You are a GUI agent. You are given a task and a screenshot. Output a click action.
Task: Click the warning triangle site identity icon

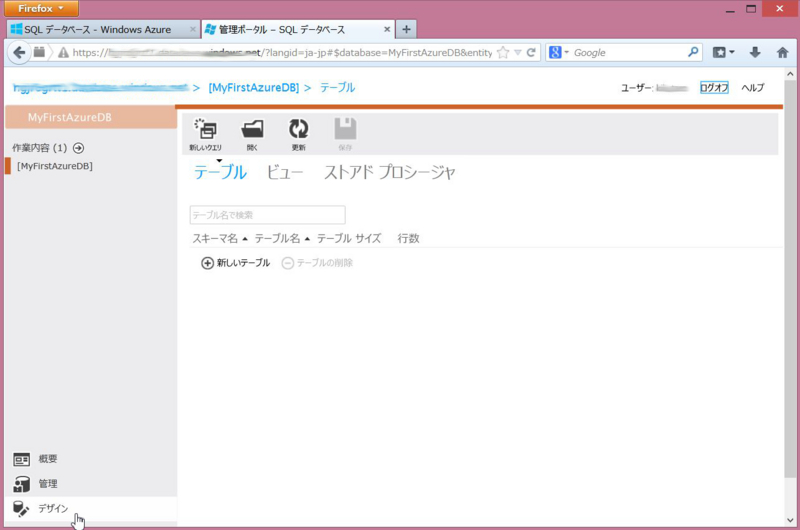tap(63, 53)
